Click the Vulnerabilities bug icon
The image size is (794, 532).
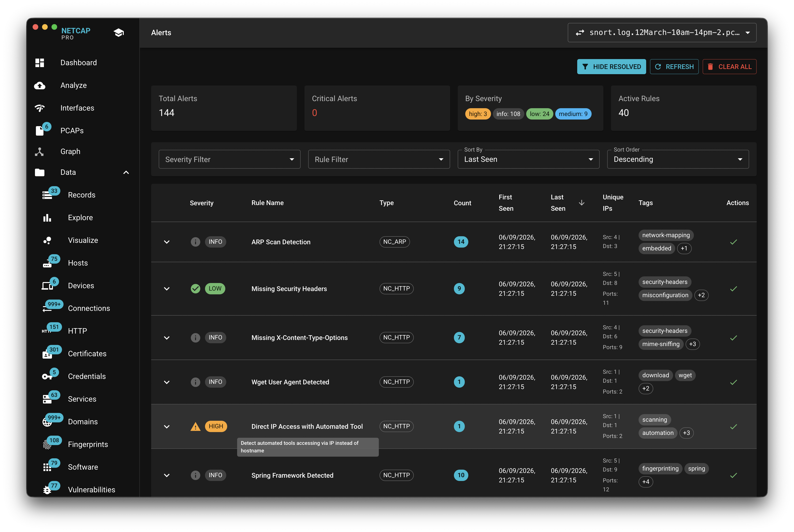(x=47, y=490)
